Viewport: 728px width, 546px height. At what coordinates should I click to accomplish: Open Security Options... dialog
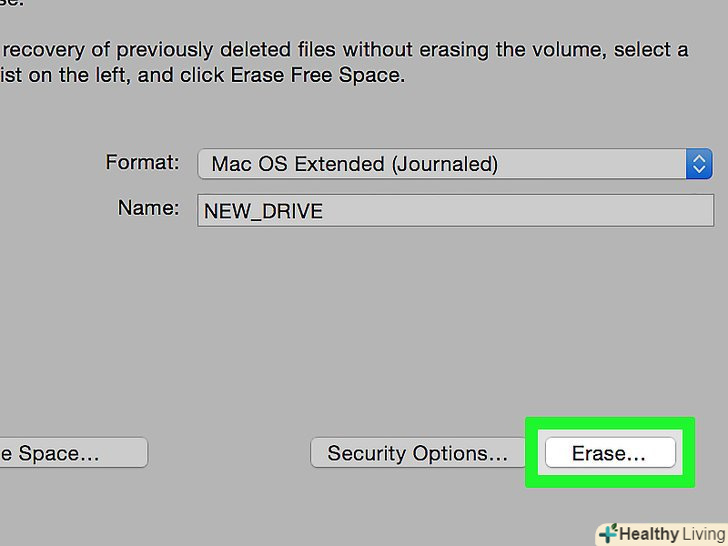417,453
